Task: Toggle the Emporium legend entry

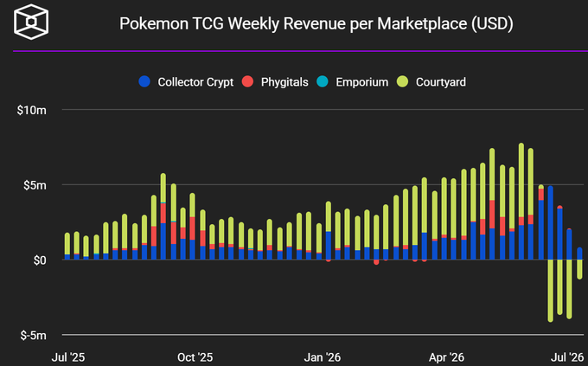Action: pyautogui.click(x=352, y=82)
